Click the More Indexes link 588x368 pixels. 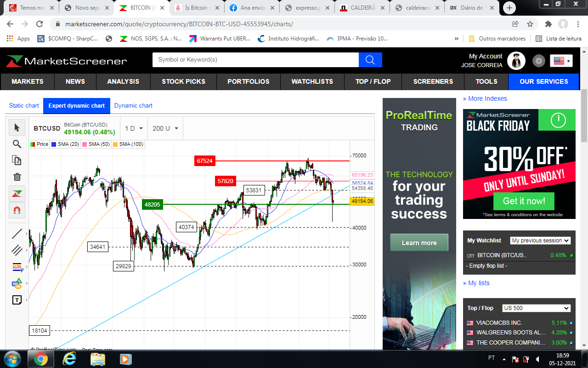(485, 98)
